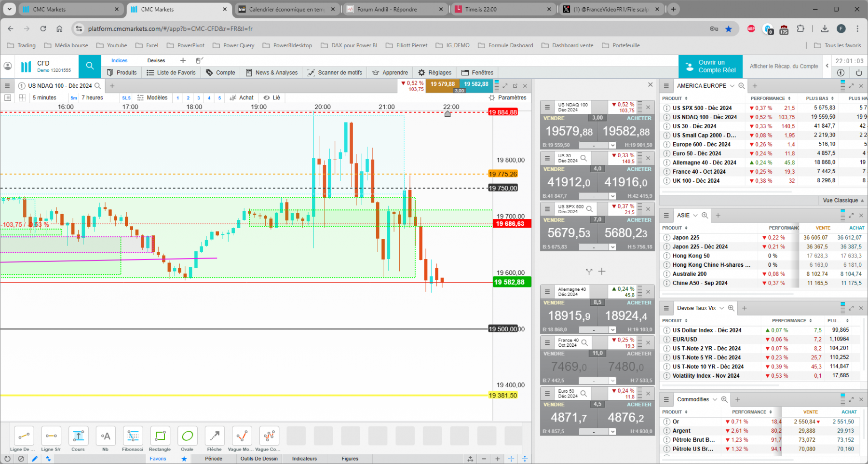This screenshot has height=464, width=868.
Task: Open the hamburger menu of the chart panel
Action: coord(7,86)
